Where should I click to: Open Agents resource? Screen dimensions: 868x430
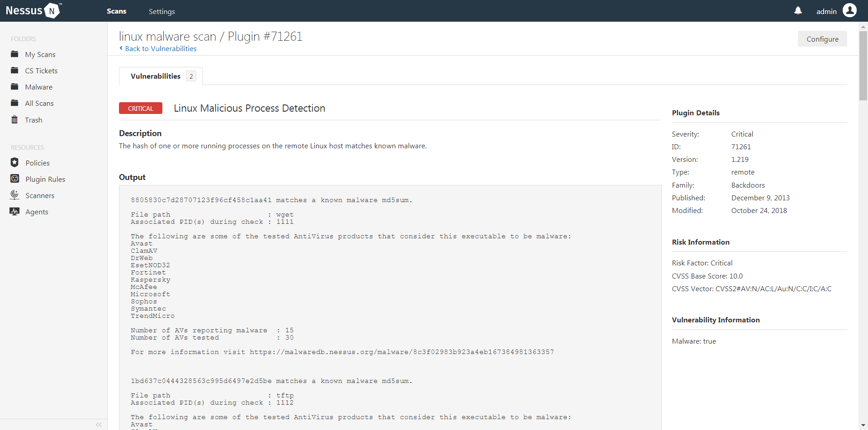click(37, 212)
